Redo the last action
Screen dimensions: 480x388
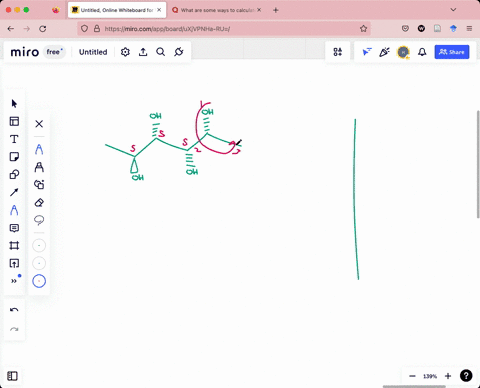[x=14, y=329]
